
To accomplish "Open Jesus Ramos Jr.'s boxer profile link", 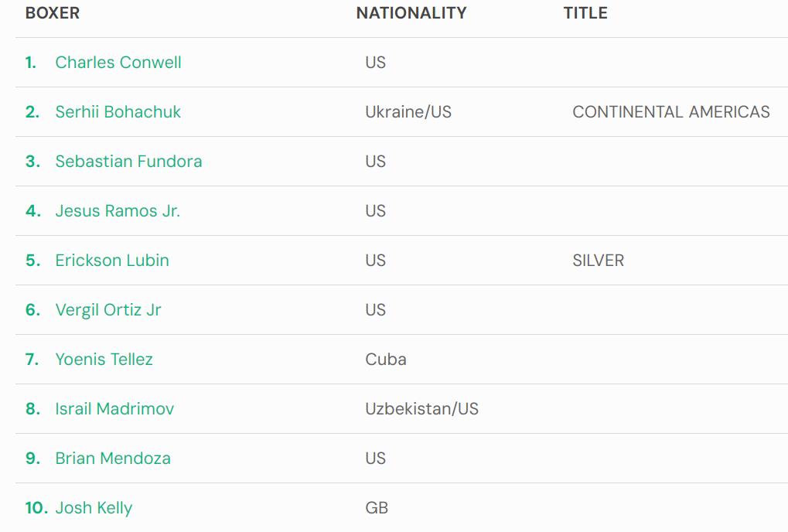I will click(118, 210).
